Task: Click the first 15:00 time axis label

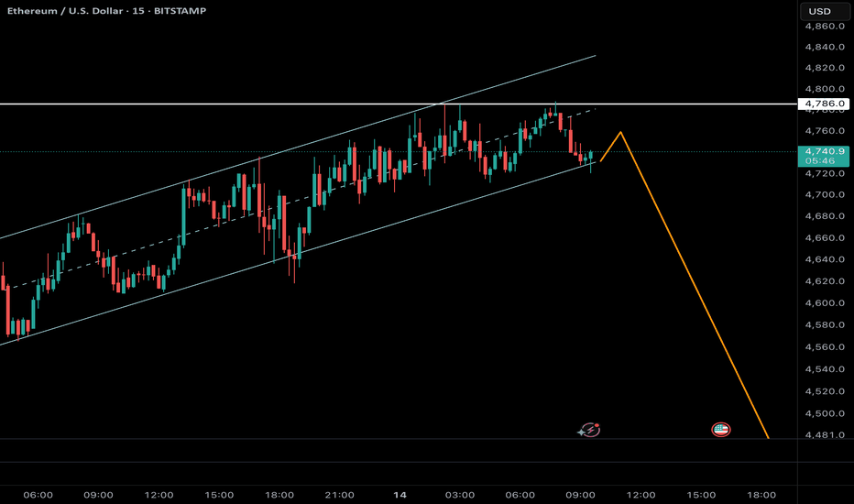Action: (x=219, y=495)
